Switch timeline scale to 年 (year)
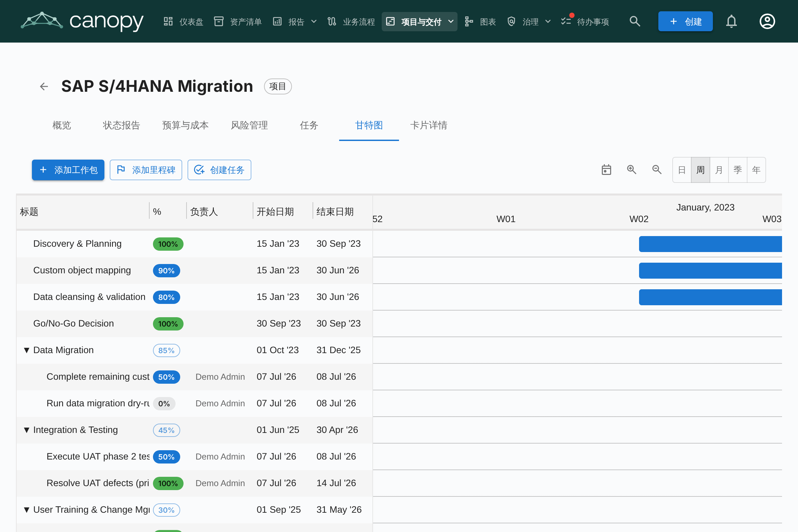This screenshot has width=798, height=532. [x=756, y=170]
